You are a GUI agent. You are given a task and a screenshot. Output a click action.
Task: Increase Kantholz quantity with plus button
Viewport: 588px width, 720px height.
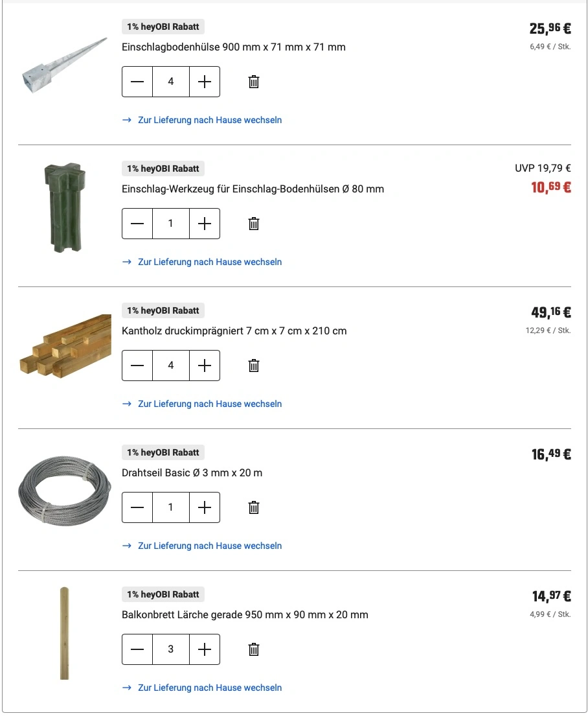pos(205,366)
